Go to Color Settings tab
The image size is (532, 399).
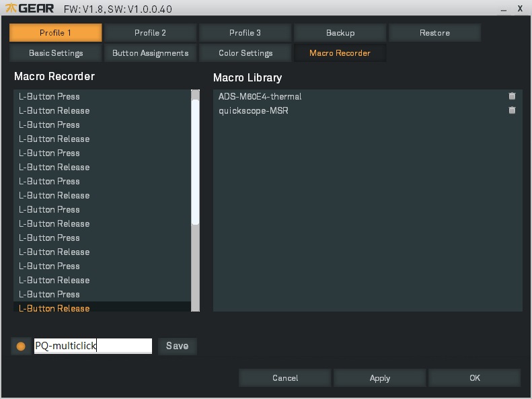pyautogui.click(x=245, y=53)
